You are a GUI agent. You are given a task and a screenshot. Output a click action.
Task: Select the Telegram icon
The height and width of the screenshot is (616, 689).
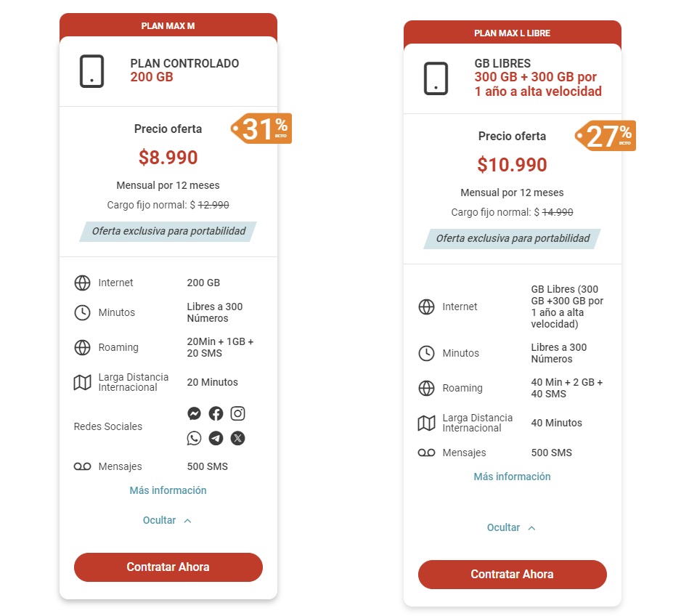pyautogui.click(x=216, y=438)
